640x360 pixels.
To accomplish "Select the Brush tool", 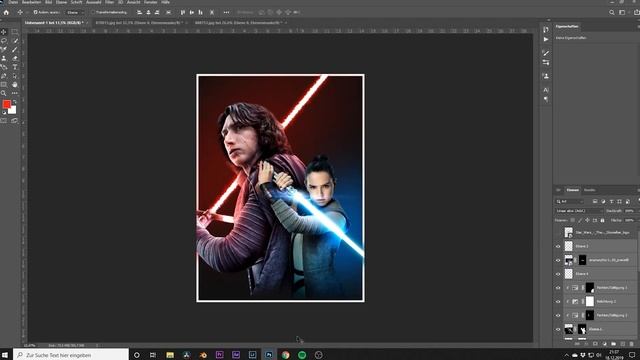I will point(15,50).
